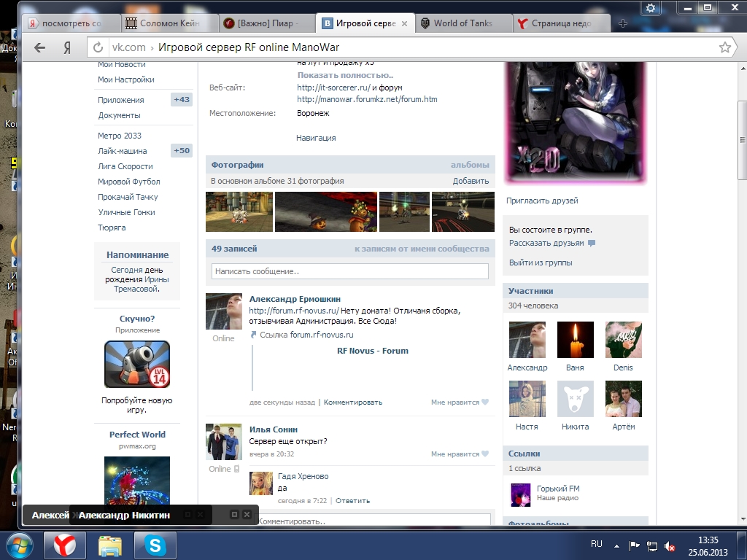Open the 'Мировой Футбол' app link
This screenshot has width=747, height=560.
tap(129, 182)
